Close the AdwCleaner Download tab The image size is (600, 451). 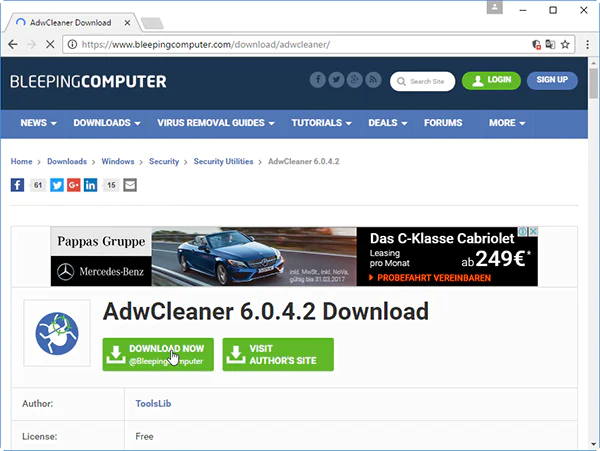127,23
